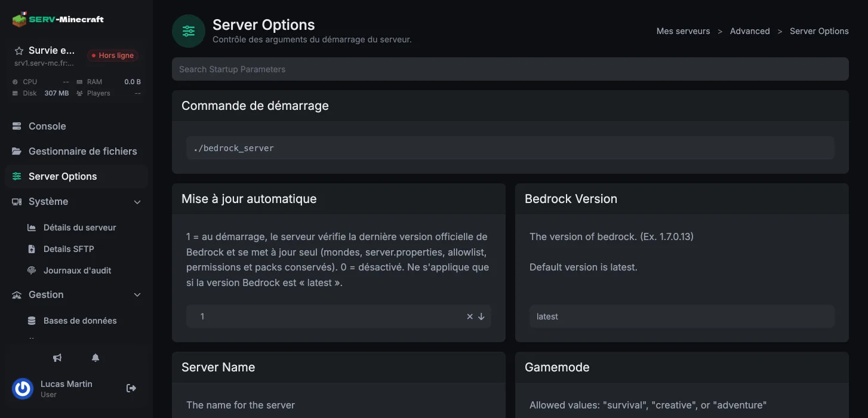
Task: Click the RAM '0.0 B' value
Action: point(133,82)
